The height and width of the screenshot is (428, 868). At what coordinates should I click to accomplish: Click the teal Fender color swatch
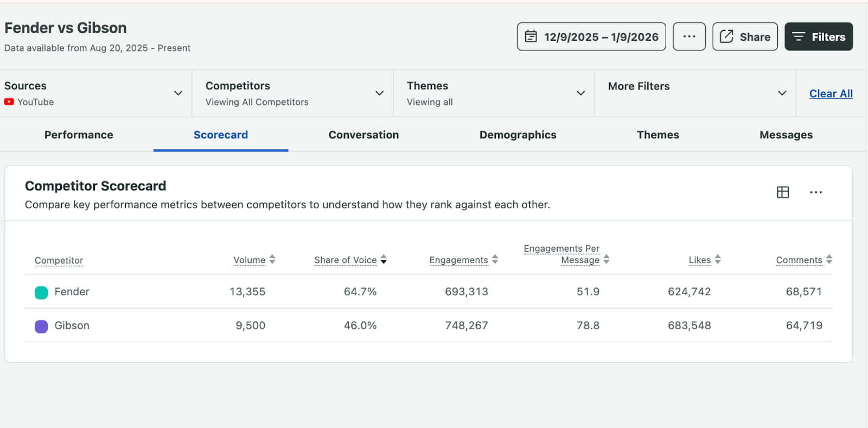click(41, 293)
